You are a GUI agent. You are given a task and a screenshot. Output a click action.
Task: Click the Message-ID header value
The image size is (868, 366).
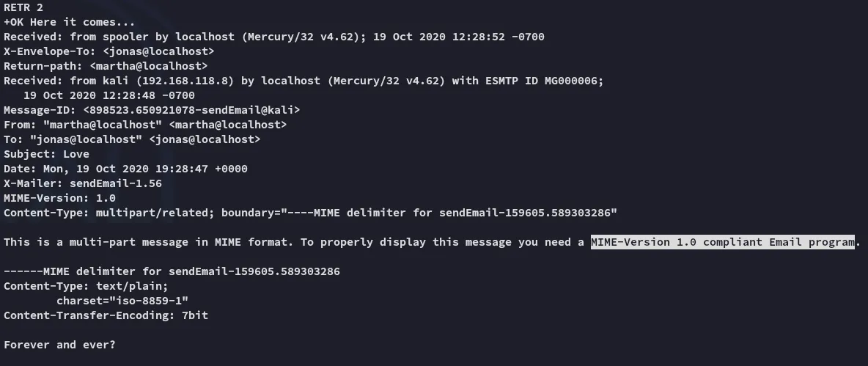pyautogui.click(x=191, y=110)
